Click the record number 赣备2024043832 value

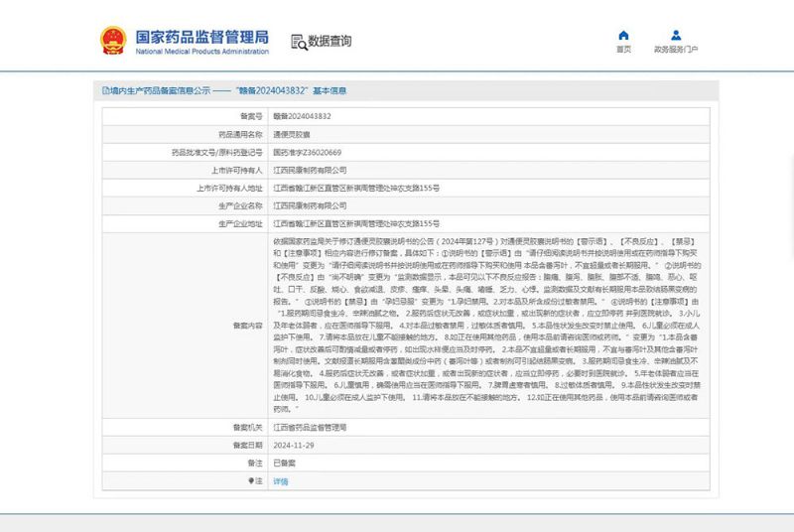click(302, 116)
